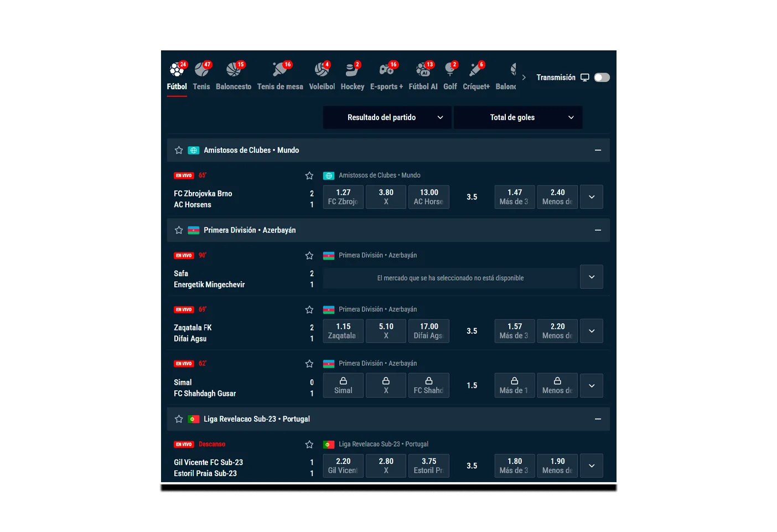777x532 pixels.
Task: Favorite the Safa vs Energetik Mingechevir match
Action: click(309, 256)
